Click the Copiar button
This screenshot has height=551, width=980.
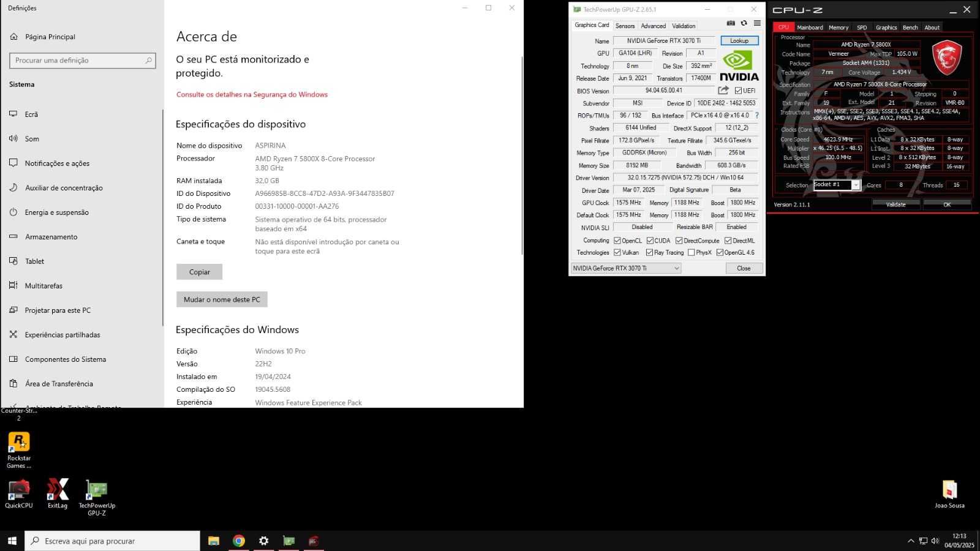coord(199,272)
